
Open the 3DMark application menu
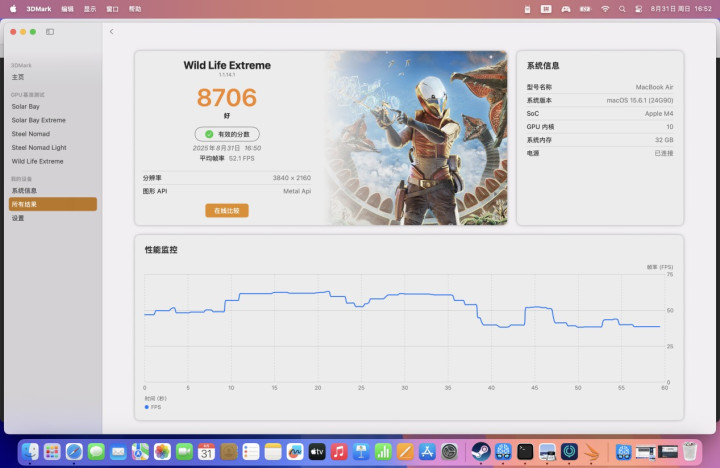[39, 9]
